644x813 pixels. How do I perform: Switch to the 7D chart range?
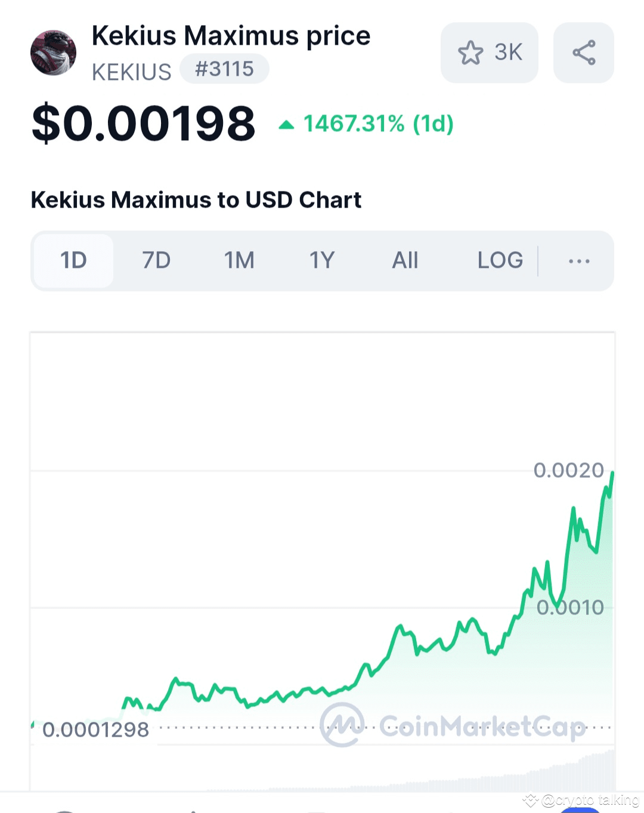tap(156, 261)
